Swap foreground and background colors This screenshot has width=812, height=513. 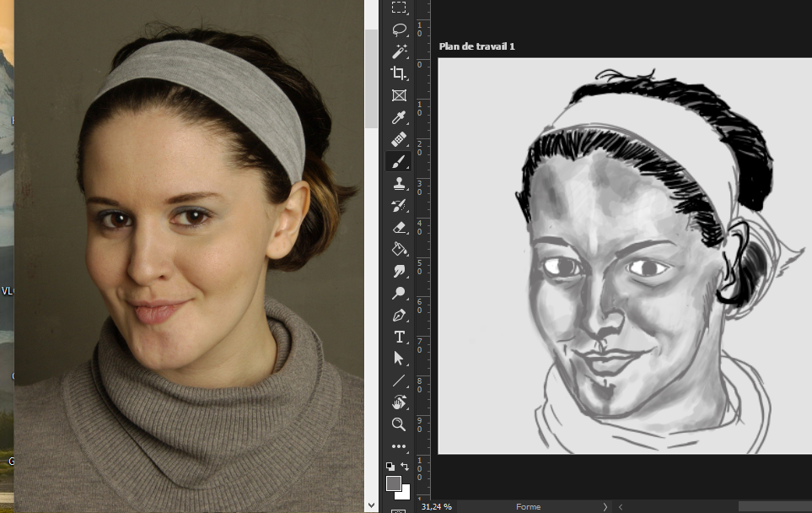405,466
